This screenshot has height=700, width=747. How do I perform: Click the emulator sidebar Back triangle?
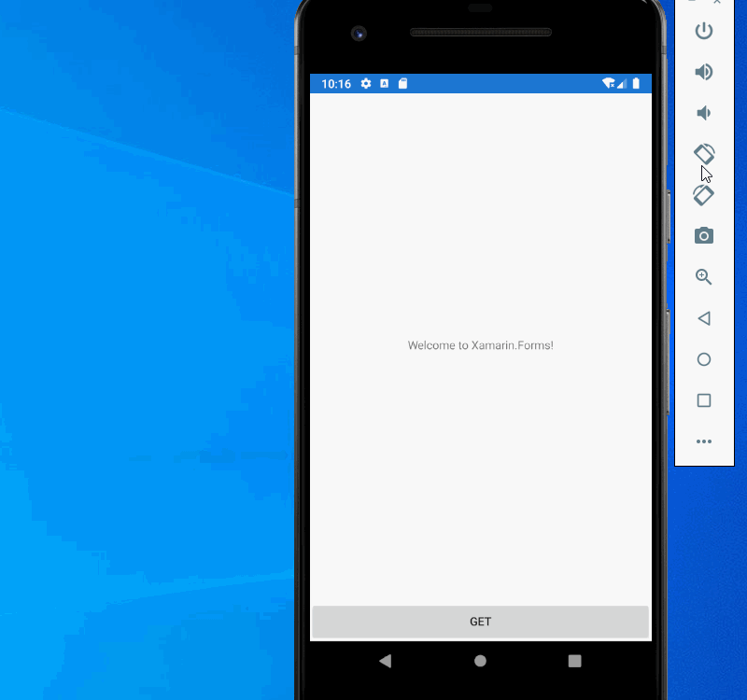click(704, 318)
